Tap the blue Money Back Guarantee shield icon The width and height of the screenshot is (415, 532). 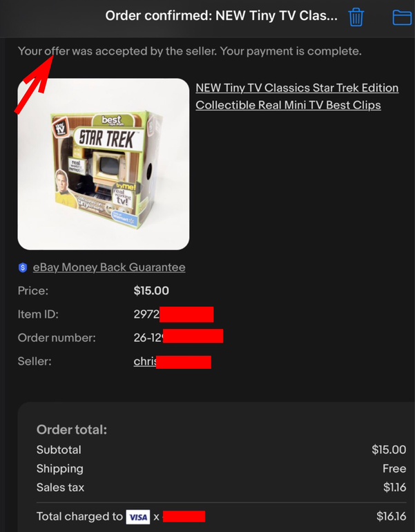tap(23, 267)
